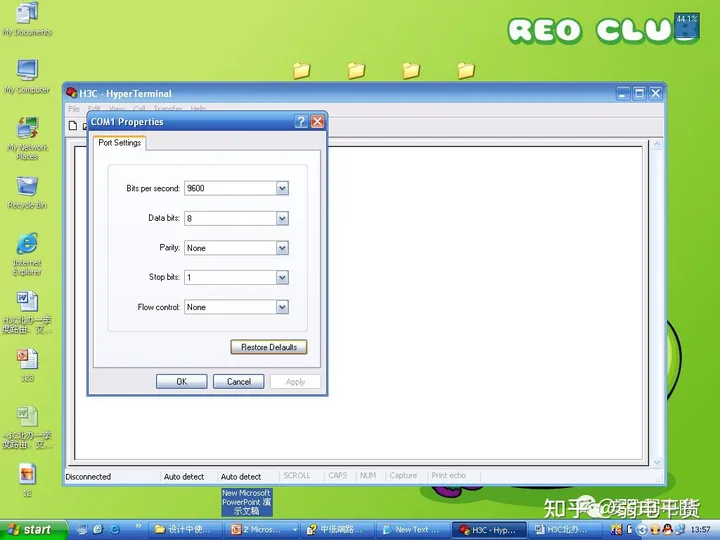
Task: Select the 123 PowerPoint file icon
Action: click(27, 366)
